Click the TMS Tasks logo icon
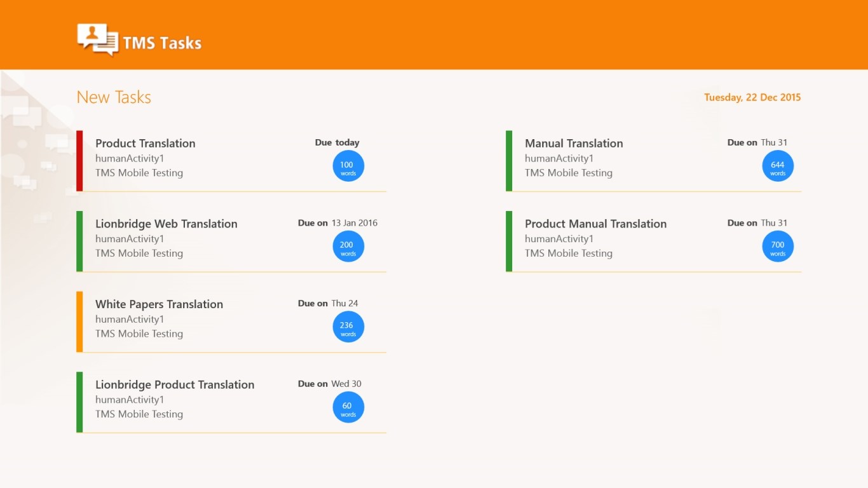Image resolution: width=868 pixels, height=488 pixels. pos(98,39)
